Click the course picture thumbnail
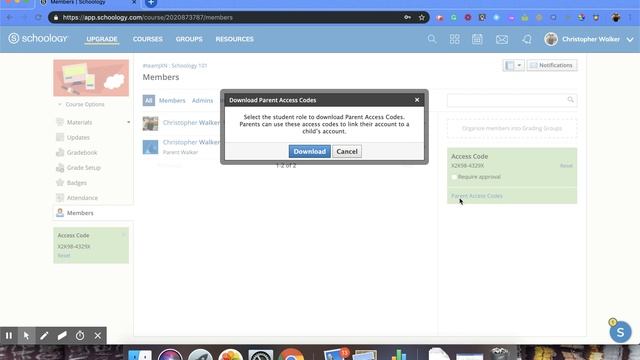This screenshot has height=360, width=640. (91, 78)
